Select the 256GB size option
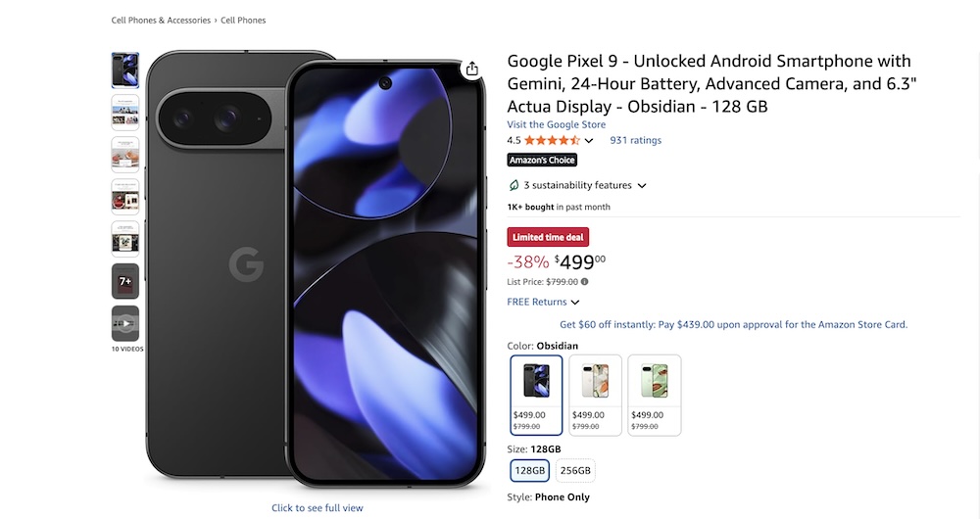 [575, 471]
